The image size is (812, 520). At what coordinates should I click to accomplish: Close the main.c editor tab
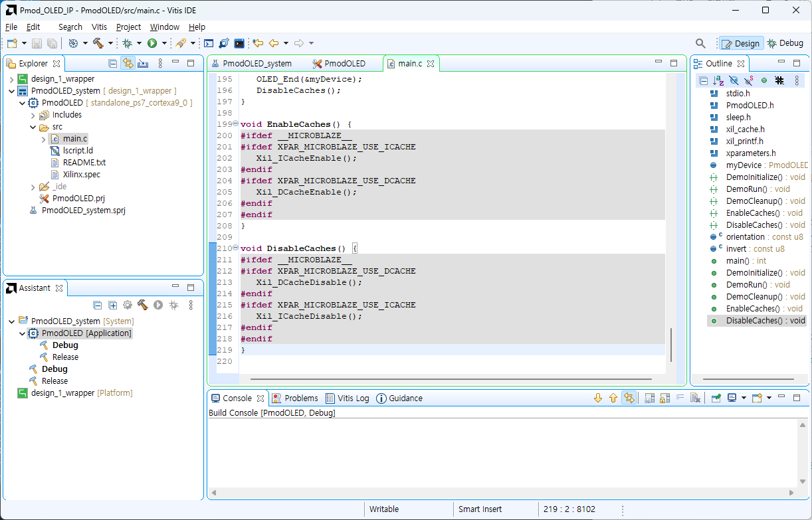(x=431, y=64)
